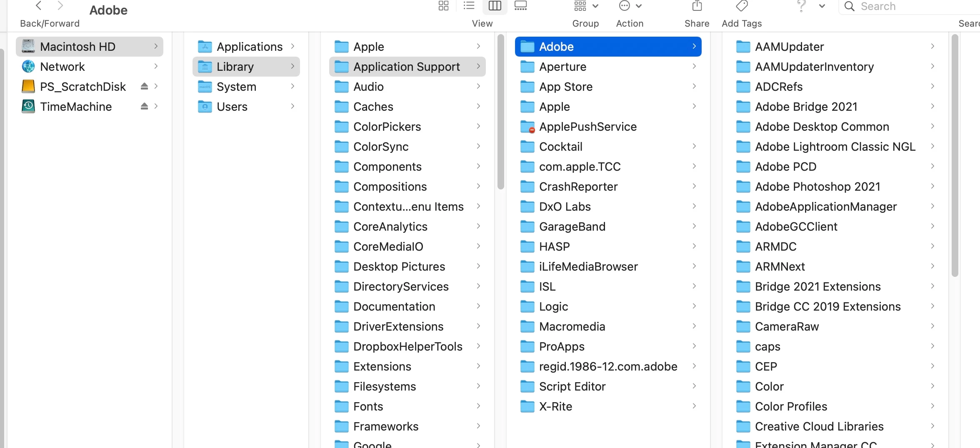Select the Library folder icon
The height and width of the screenshot is (448, 980).
tap(205, 66)
